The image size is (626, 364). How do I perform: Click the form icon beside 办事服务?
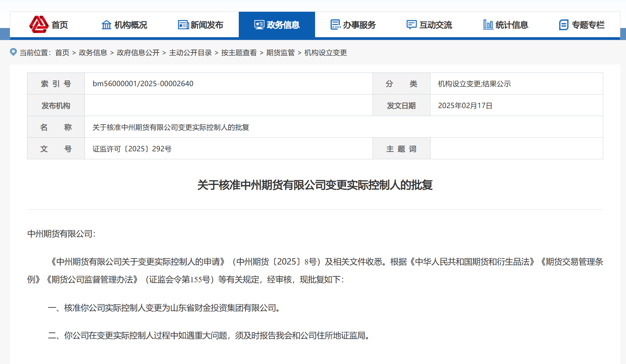click(x=335, y=25)
